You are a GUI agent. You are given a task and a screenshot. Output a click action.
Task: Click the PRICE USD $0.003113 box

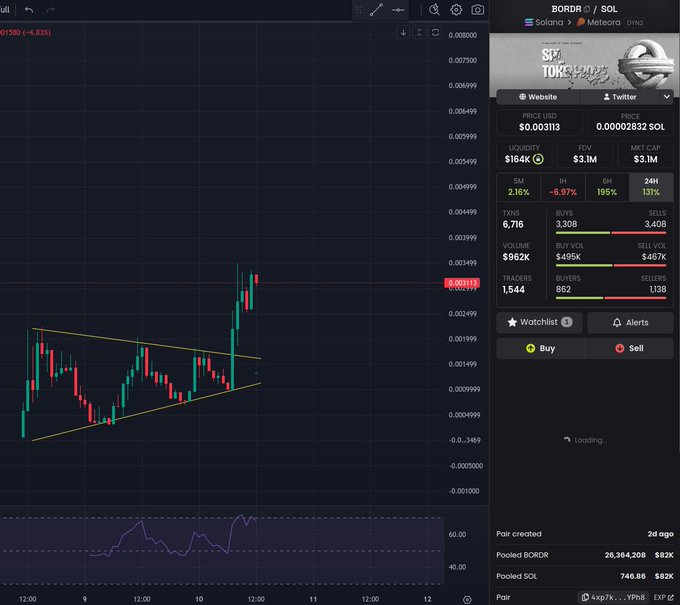[x=539, y=122]
